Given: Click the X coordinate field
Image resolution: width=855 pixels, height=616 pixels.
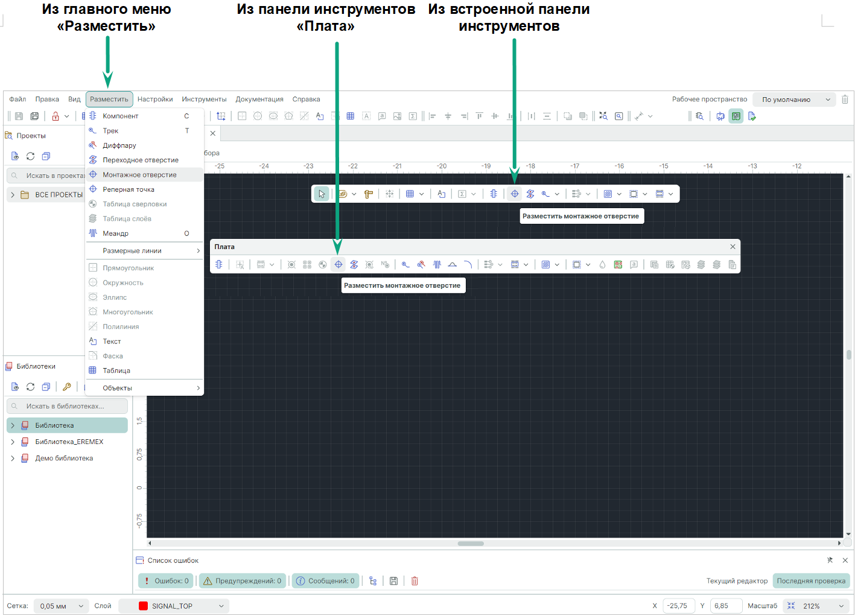Looking at the screenshot, I should click(x=679, y=606).
